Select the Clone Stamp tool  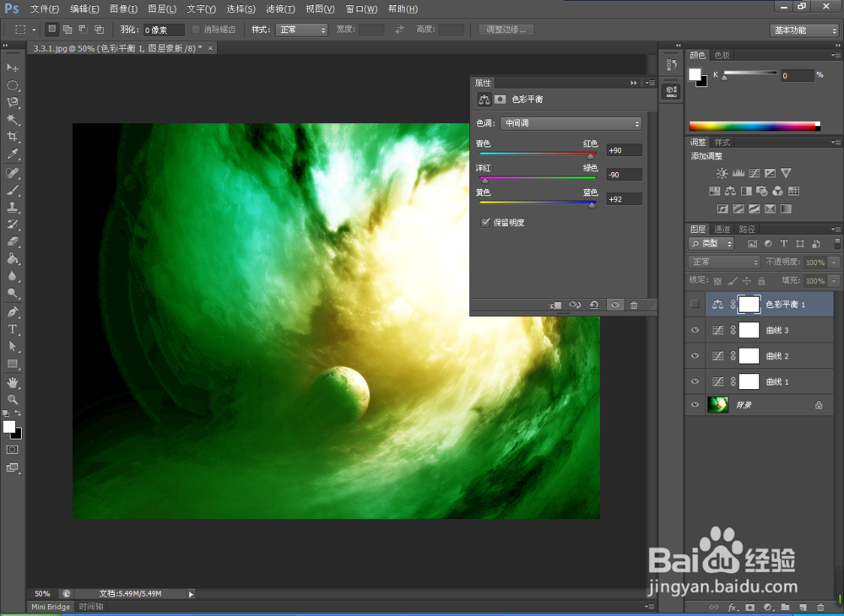point(13,207)
